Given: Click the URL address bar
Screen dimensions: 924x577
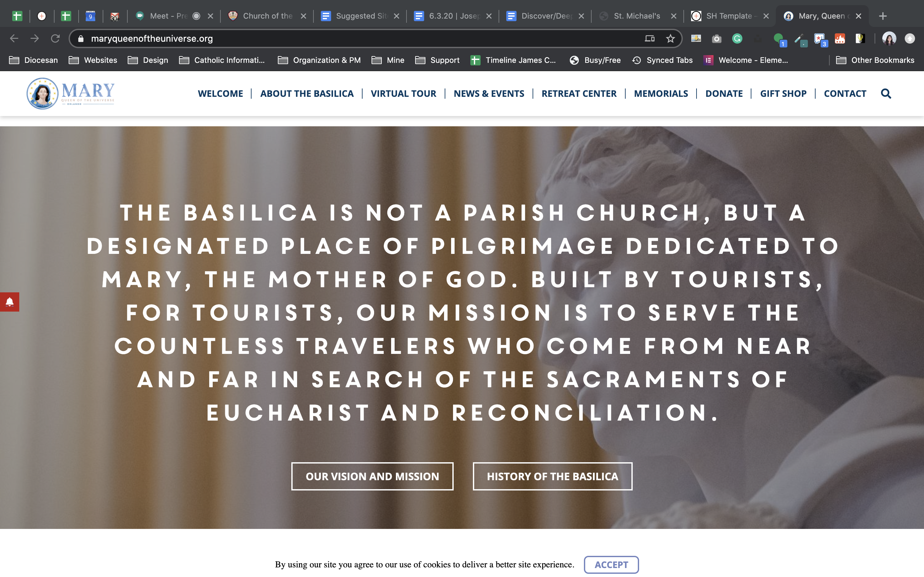Looking at the screenshot, I should pos(344,38).
